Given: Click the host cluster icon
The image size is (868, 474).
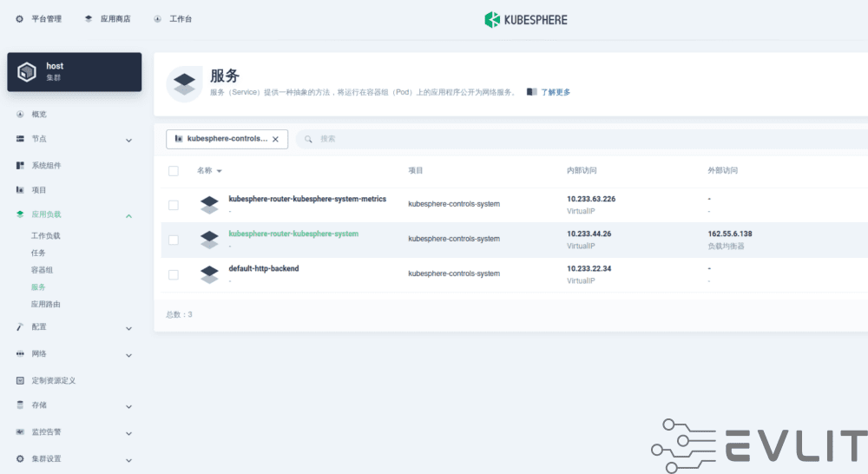Looking at the screenshot, I should [27, 72].
